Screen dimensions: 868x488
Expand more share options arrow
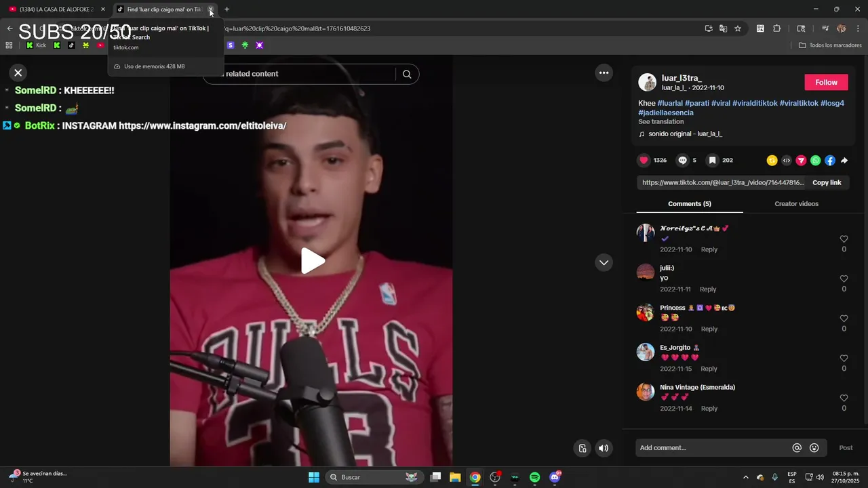844,161
